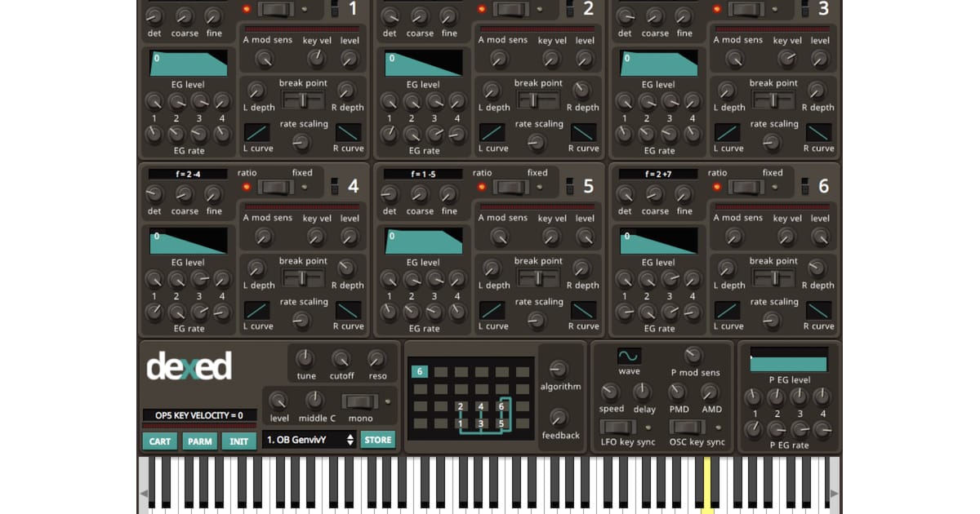Click operator 5 rate scaling knob
Screen dimensions: 980x514
tap(537, 320)
